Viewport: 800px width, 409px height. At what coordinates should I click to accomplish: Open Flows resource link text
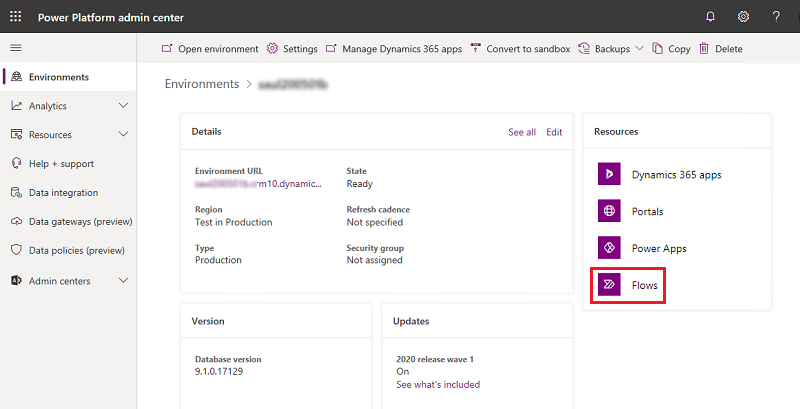point(644,285)
